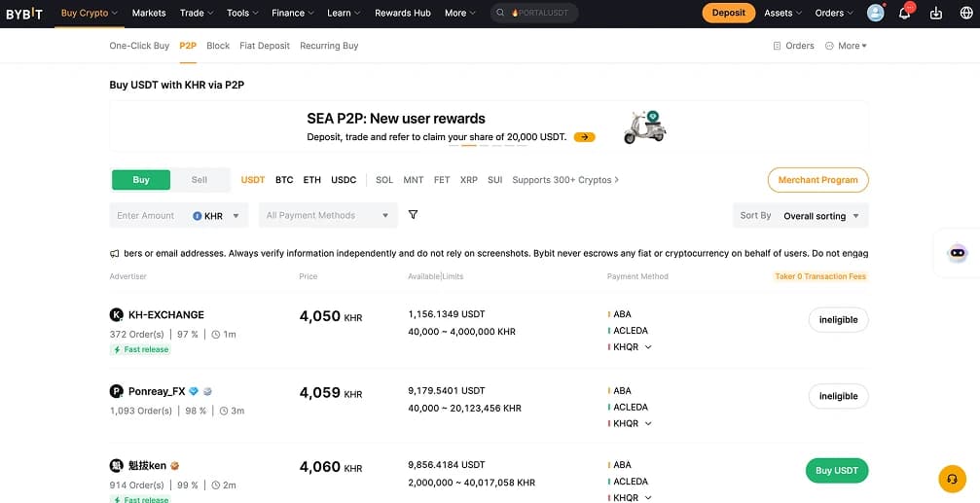Click the Orders document icon
This screenshot has height=503, width=980.
click(x=777, y=46)
